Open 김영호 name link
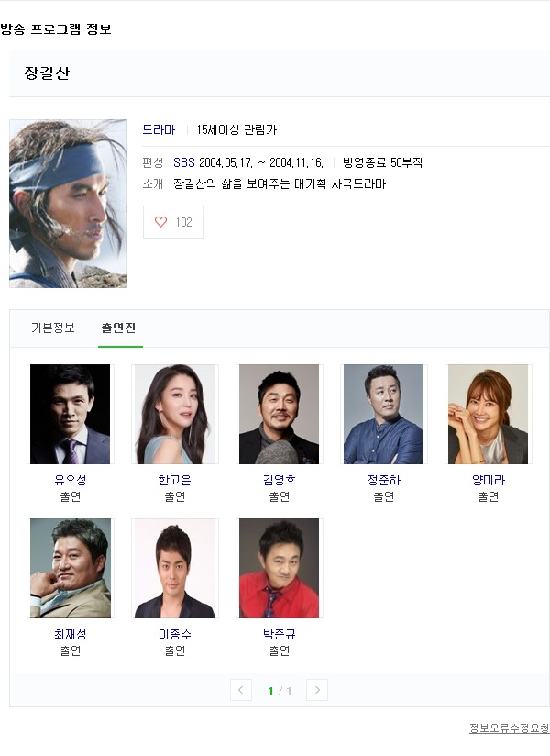The height and width of the screenshot is (756, 550). coord(280,480)
